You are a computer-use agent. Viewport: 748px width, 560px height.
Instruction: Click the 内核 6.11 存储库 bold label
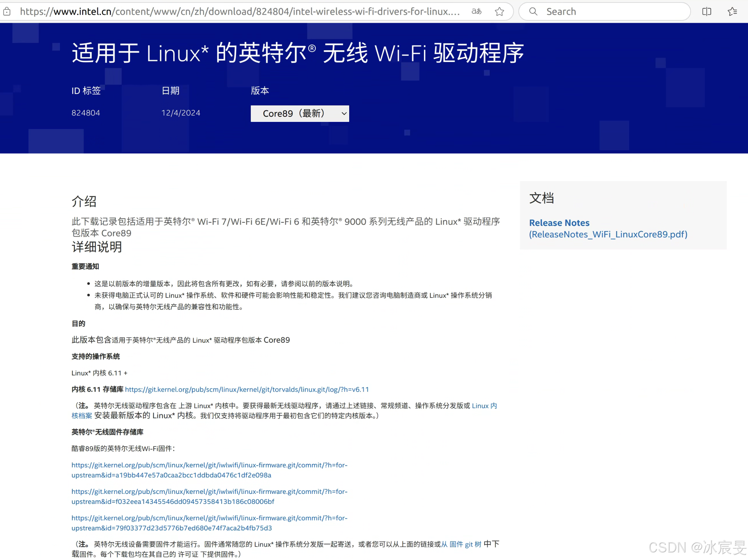tap(97, 390)
